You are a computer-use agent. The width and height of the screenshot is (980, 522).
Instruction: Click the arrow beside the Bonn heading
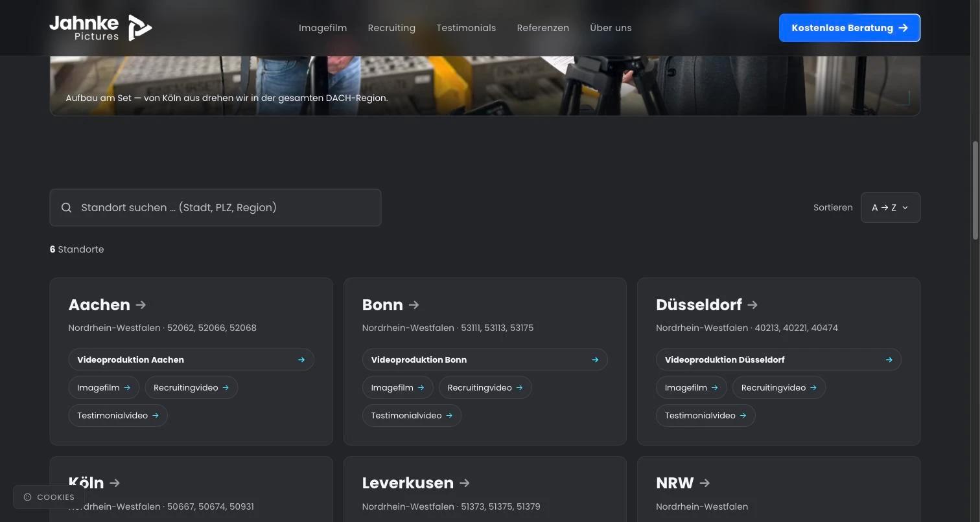point(414,304)
